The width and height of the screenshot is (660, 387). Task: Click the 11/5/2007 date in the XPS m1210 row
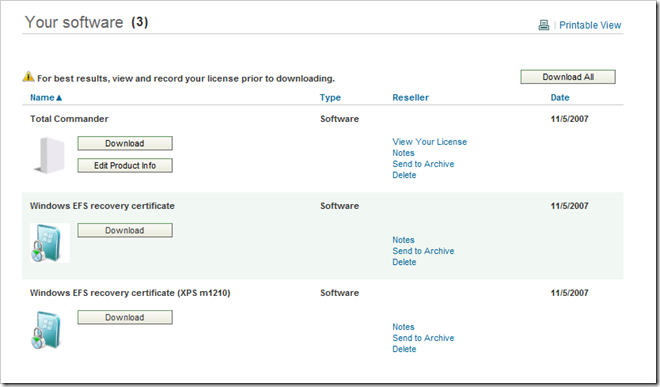pyautogui.click(x=570, y=293)
